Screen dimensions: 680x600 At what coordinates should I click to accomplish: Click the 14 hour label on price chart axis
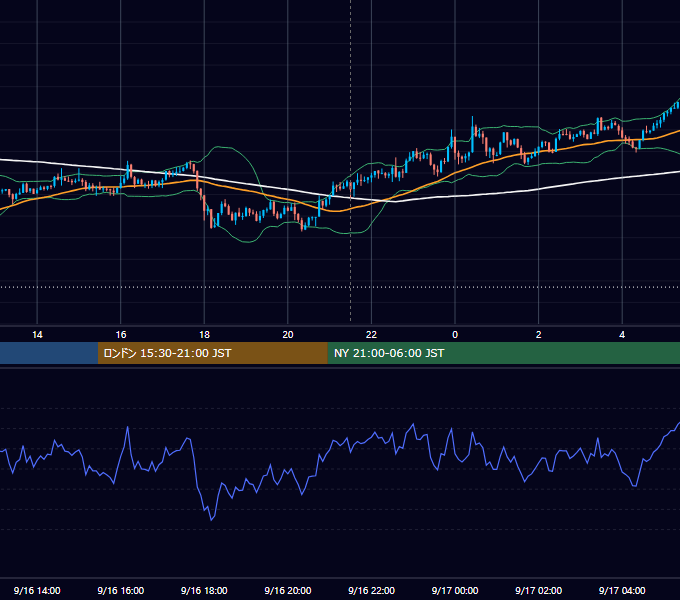tap(37, 335)
